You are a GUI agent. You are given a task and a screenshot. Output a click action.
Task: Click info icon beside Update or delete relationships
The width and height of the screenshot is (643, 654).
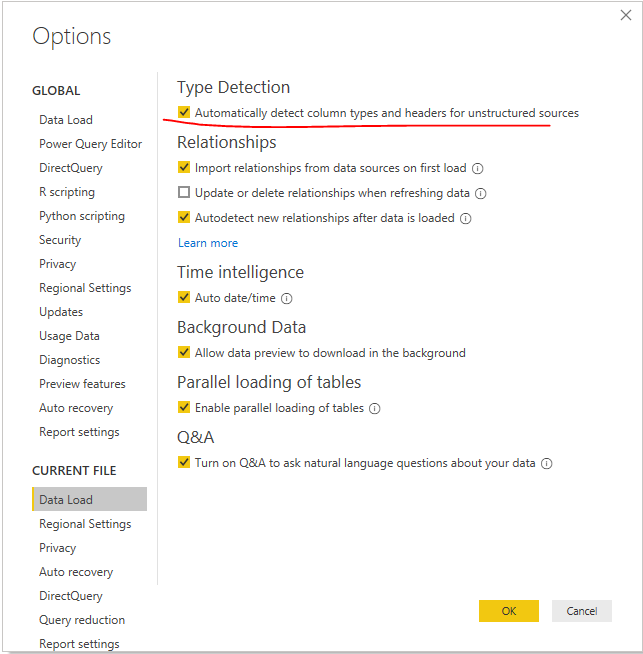click(x=481, y=194)
